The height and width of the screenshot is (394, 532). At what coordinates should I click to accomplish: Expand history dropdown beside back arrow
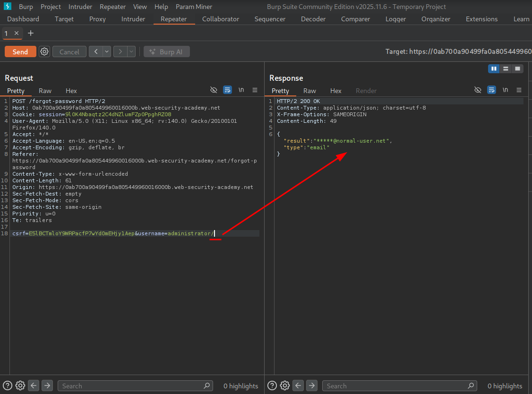[x=107, y=51]
